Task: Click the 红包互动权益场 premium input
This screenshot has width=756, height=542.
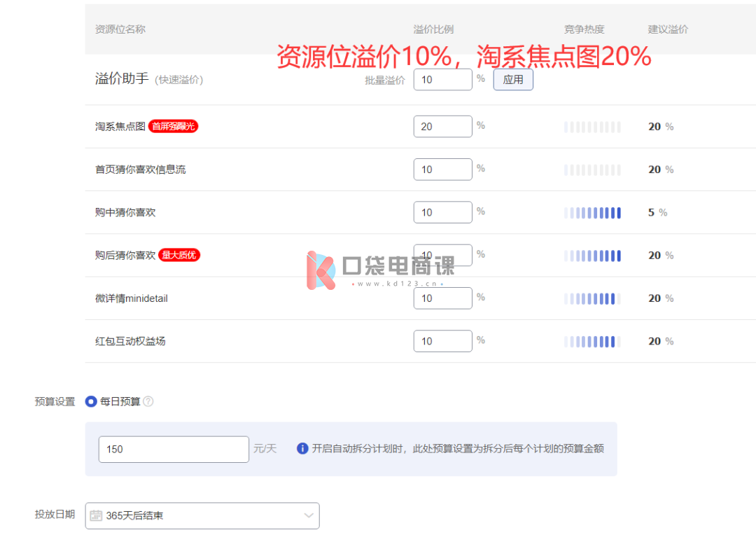Action: point(442,341)
